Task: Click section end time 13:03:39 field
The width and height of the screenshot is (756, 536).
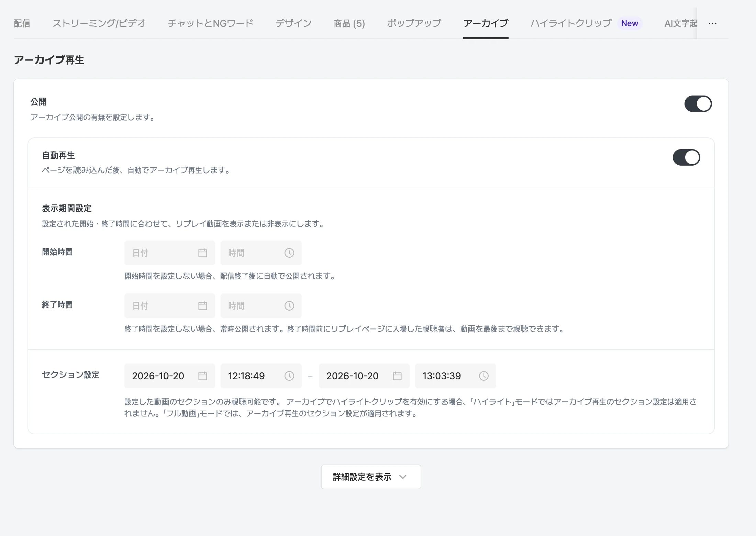Action: tap(456, 376)
